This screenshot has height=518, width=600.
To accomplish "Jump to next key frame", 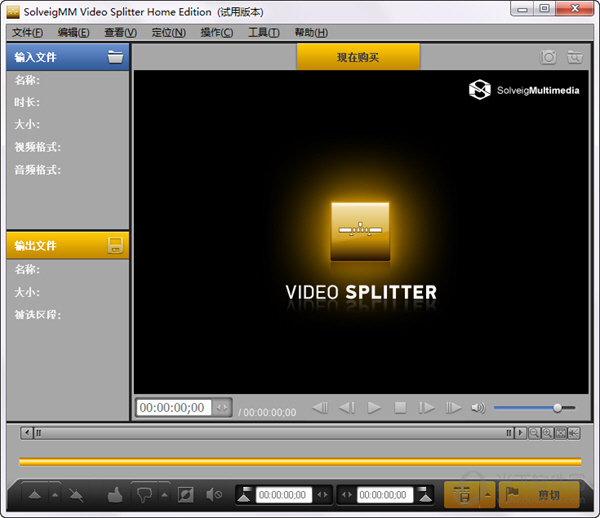I will pyautogui.click(x=453, y=408).
